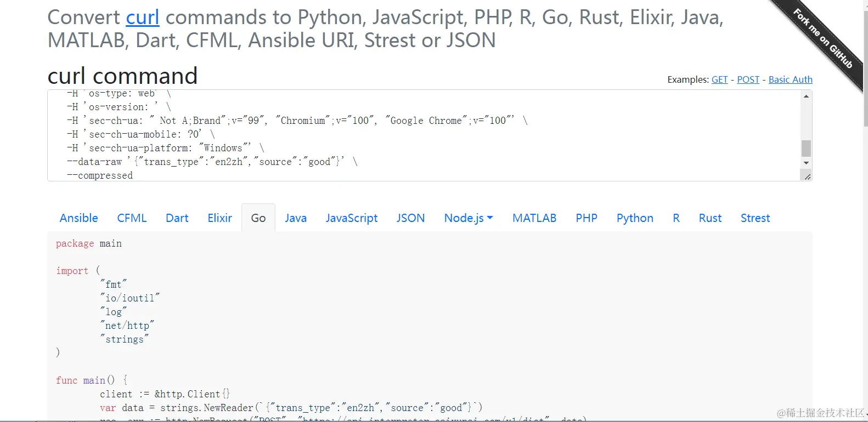The width and height of the screenshot is (868, 422).
Task: Click the curl textarea scroll-down arrow
Action: coord(806,163)
